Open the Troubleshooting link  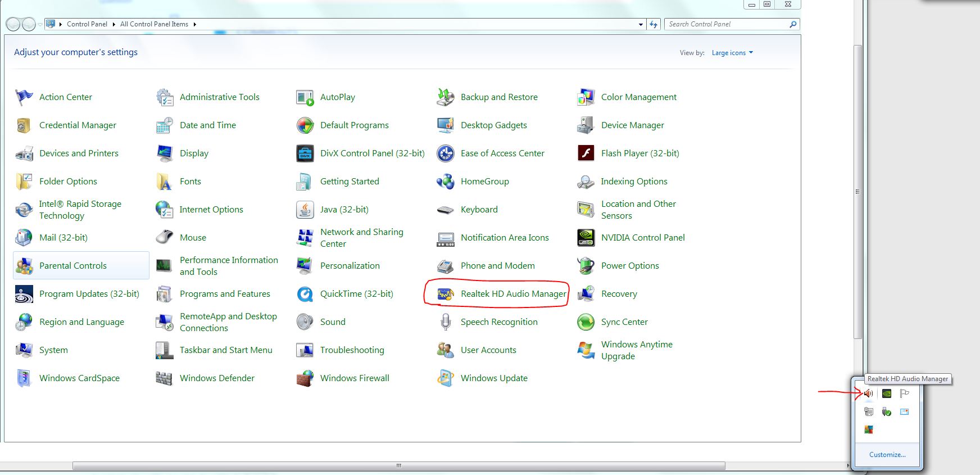pyautogui.click(x=352, y=350)
